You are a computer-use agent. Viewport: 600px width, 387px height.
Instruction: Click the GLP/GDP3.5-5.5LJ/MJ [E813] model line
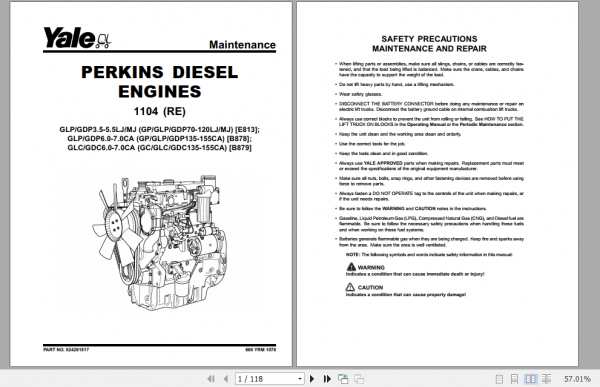[160, 129]
